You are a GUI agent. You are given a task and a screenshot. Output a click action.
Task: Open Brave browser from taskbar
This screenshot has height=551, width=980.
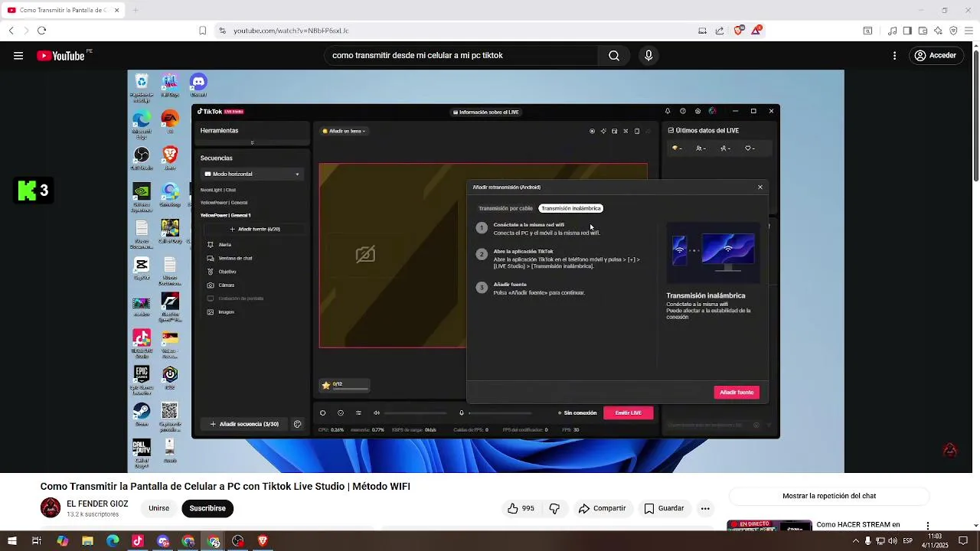pos(263,541)
